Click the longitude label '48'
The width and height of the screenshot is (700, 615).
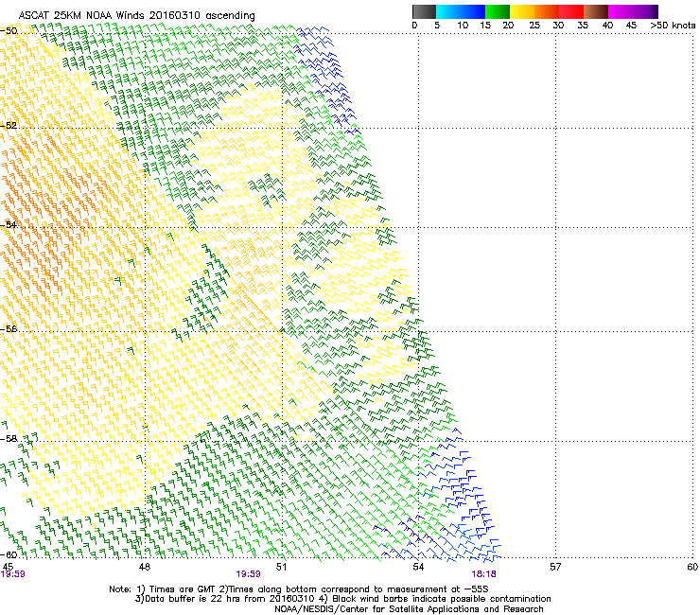point(145,567)
